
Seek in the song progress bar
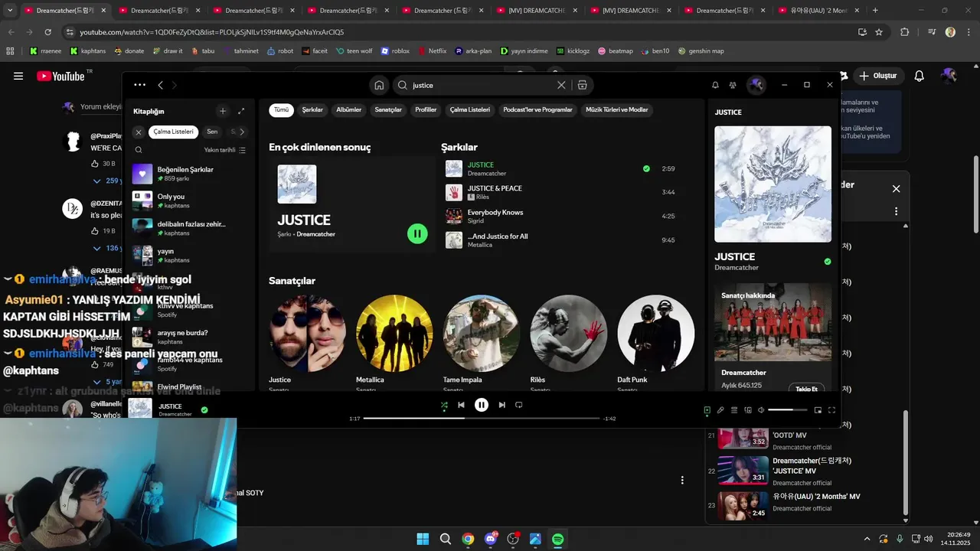coord(482,419)
